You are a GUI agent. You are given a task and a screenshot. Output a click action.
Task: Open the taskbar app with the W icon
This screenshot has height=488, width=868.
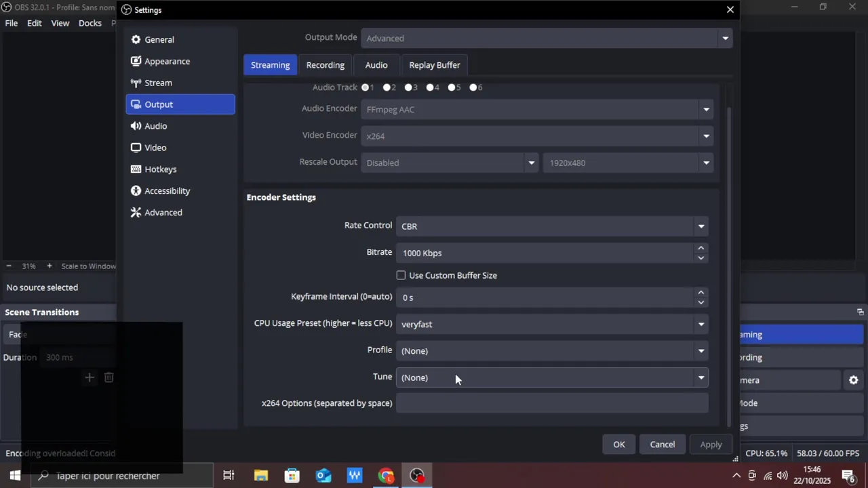click(355, 476)
